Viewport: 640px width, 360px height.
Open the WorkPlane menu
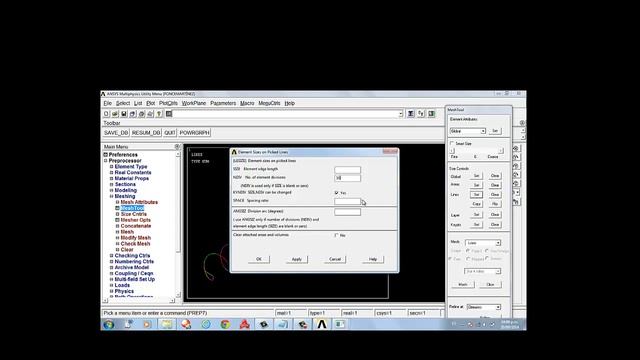point(194,103)
